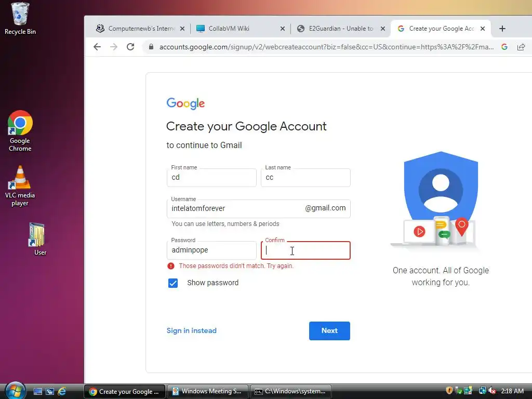This screenshot has width=532, height=399.
Task: Go back using browser back arrow
Action: tap(97, 47)
